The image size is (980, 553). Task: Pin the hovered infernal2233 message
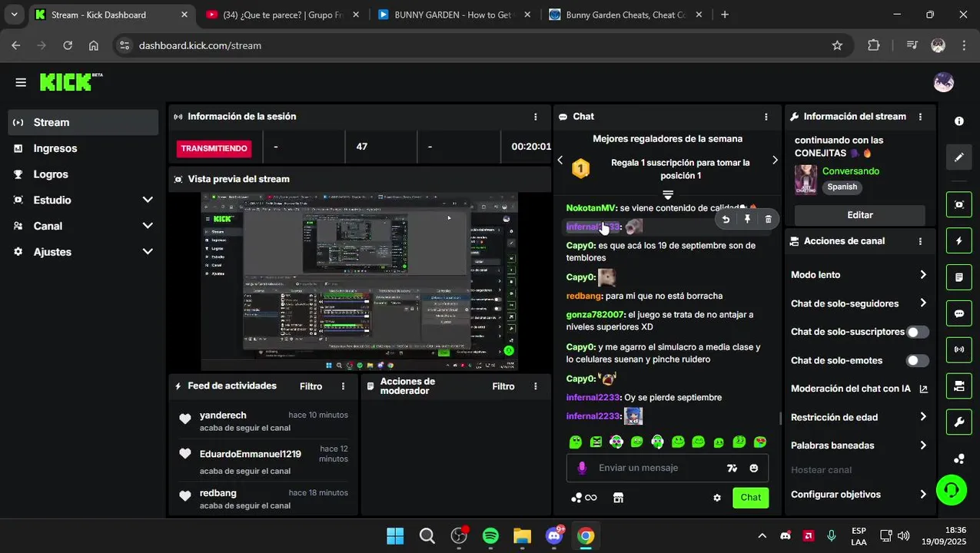(747, 220)
